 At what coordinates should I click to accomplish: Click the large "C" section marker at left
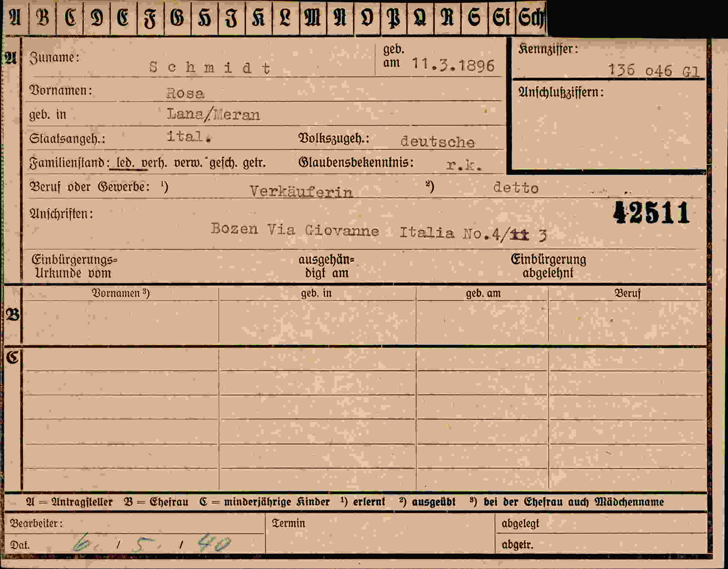click(x=13, y=357)
